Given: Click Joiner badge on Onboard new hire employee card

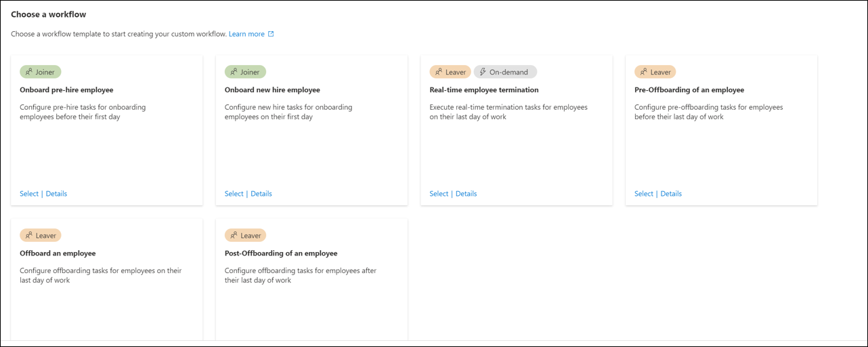Looking at the screenshot, I should click(x=245, y=72).
